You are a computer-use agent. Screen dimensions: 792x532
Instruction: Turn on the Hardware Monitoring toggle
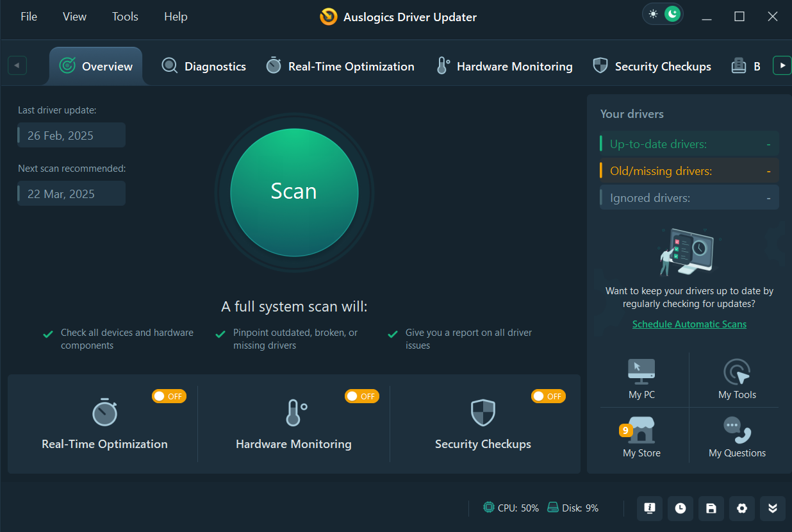pos(361,396)
